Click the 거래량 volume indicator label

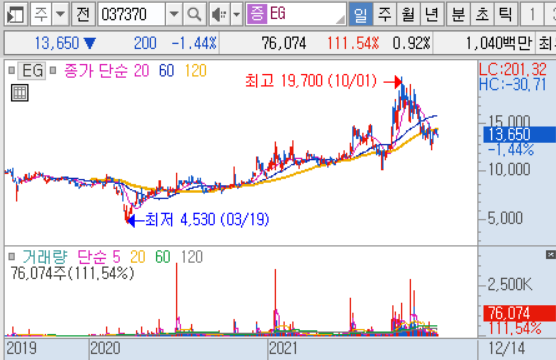click(45, 257)
